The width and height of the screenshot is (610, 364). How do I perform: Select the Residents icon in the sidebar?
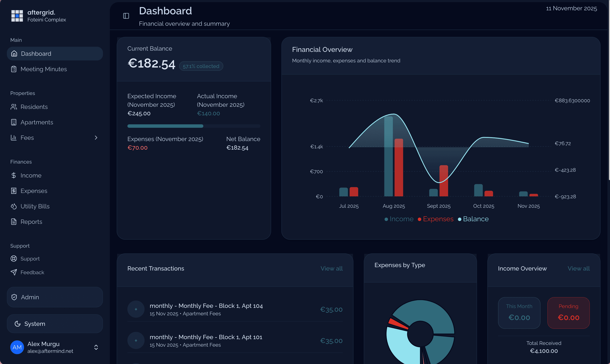pos(14,107)
